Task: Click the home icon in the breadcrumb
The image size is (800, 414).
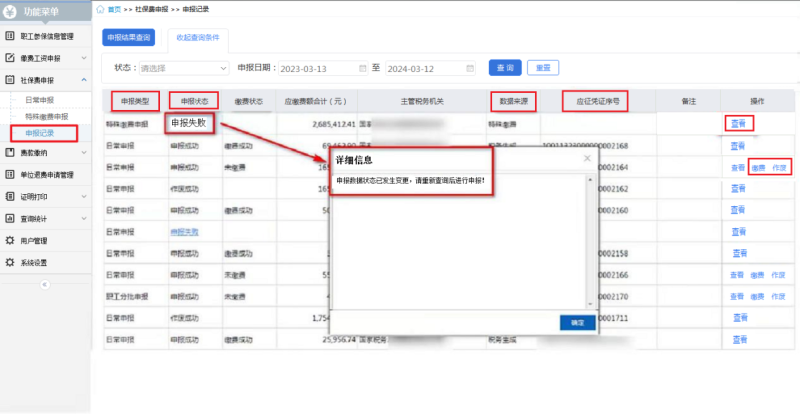Action: coord(101,7)
